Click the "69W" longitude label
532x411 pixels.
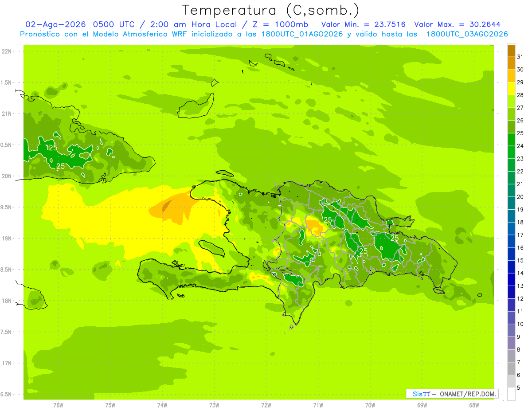[x=422, y=405]
